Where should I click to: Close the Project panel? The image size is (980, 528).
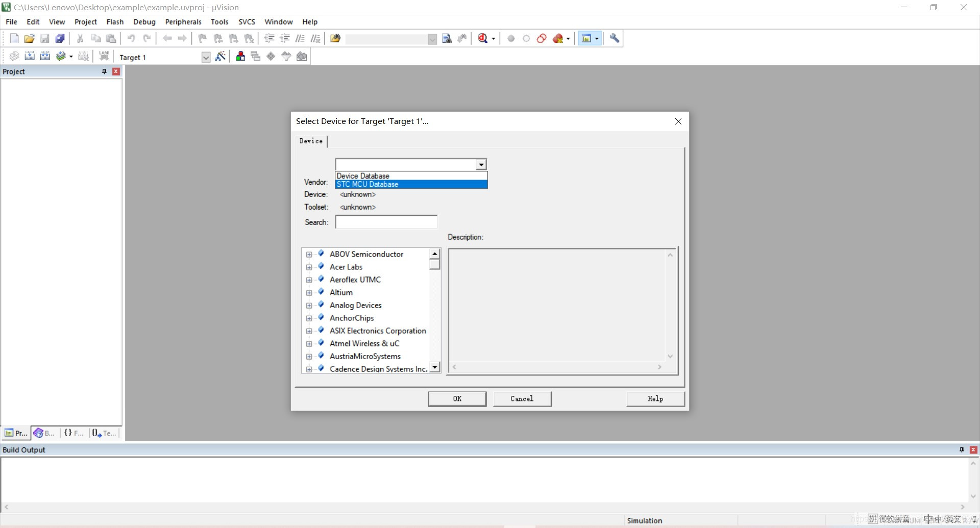[x=116, y=71]
